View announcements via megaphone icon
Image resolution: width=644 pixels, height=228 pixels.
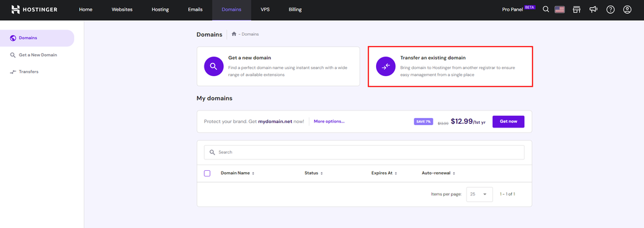[x=593, y=9]
